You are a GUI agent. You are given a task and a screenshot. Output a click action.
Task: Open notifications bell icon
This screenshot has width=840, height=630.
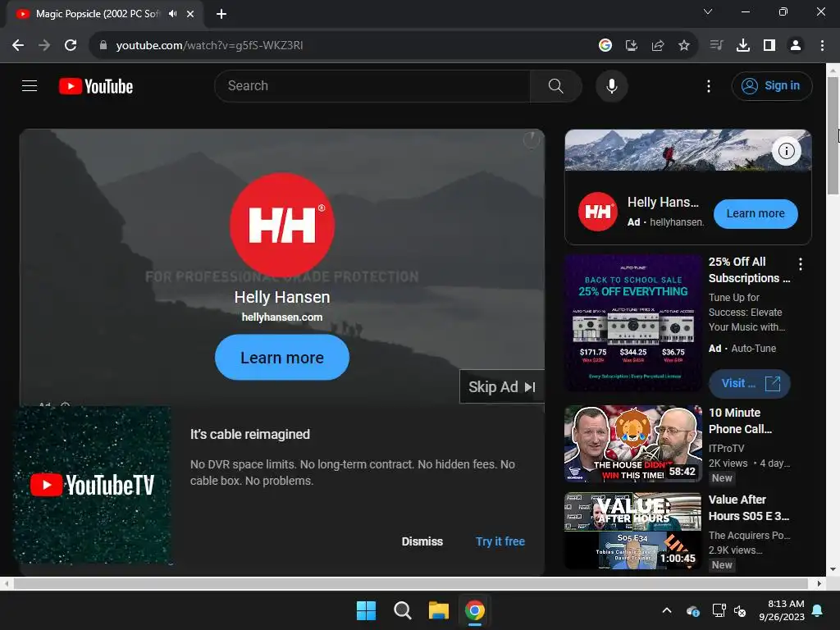818,610
